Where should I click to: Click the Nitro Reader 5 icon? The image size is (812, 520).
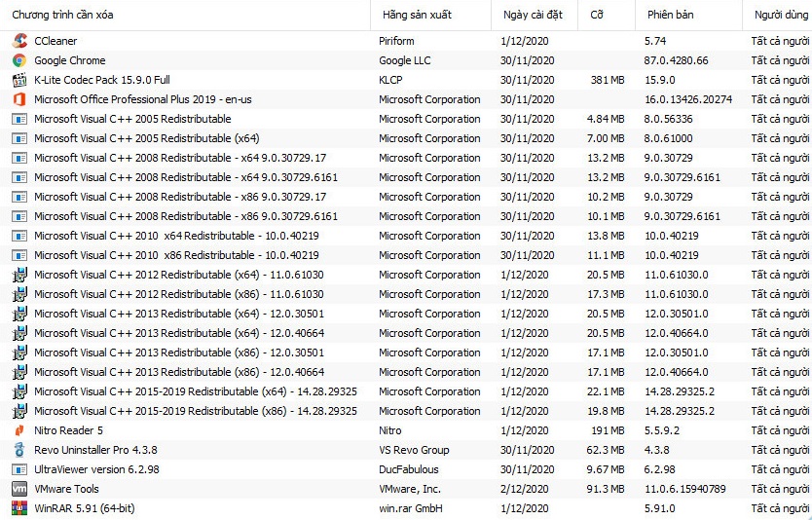[x=19, y=430]
